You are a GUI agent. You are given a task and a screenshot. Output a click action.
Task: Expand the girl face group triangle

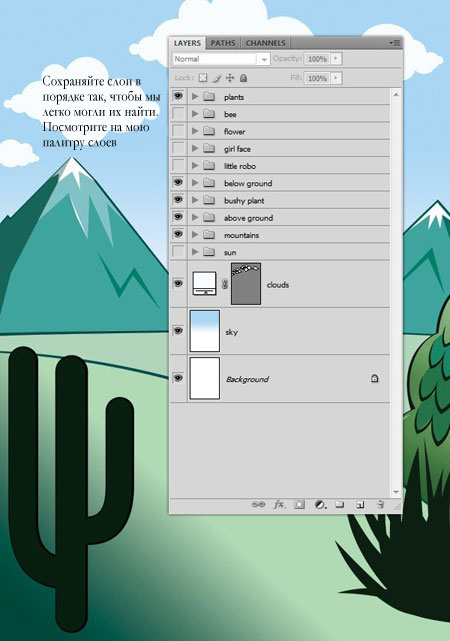(x=195, y=148)
